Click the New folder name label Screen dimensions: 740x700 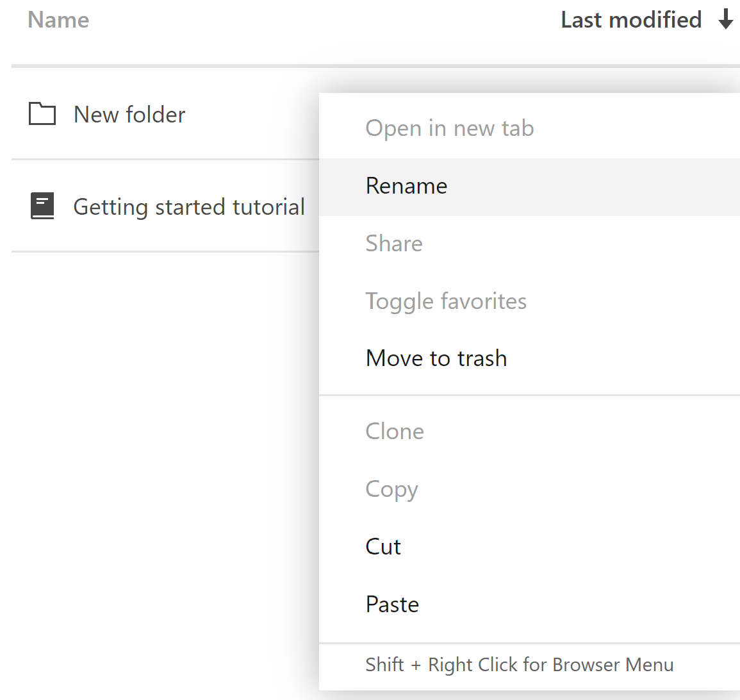point(129,114)
